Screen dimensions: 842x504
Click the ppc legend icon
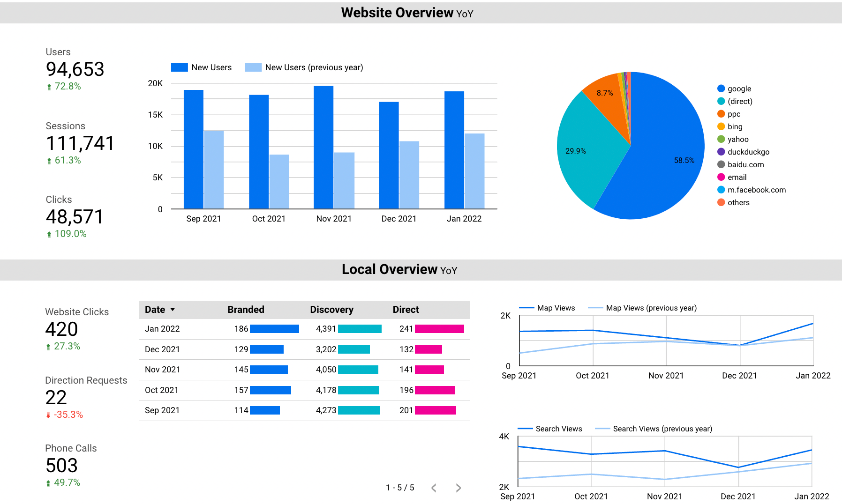pos(720,113)
